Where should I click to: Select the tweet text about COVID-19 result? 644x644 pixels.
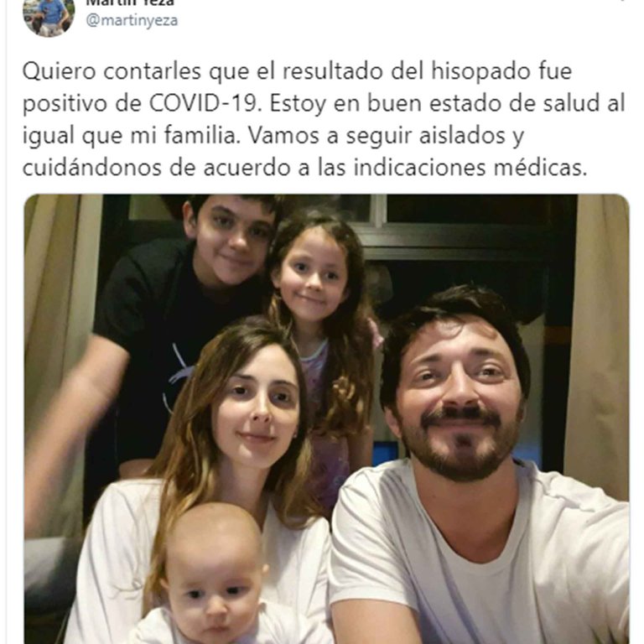324,119
